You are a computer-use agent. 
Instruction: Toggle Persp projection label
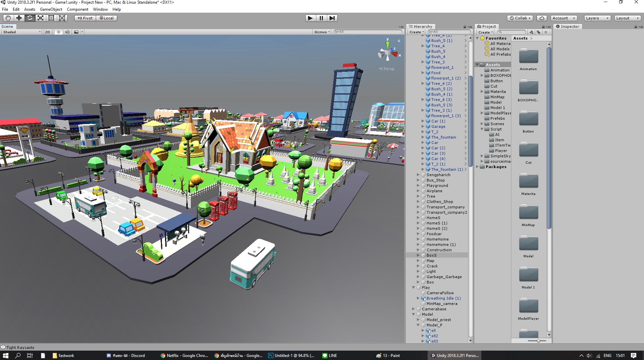pos(387,69)
